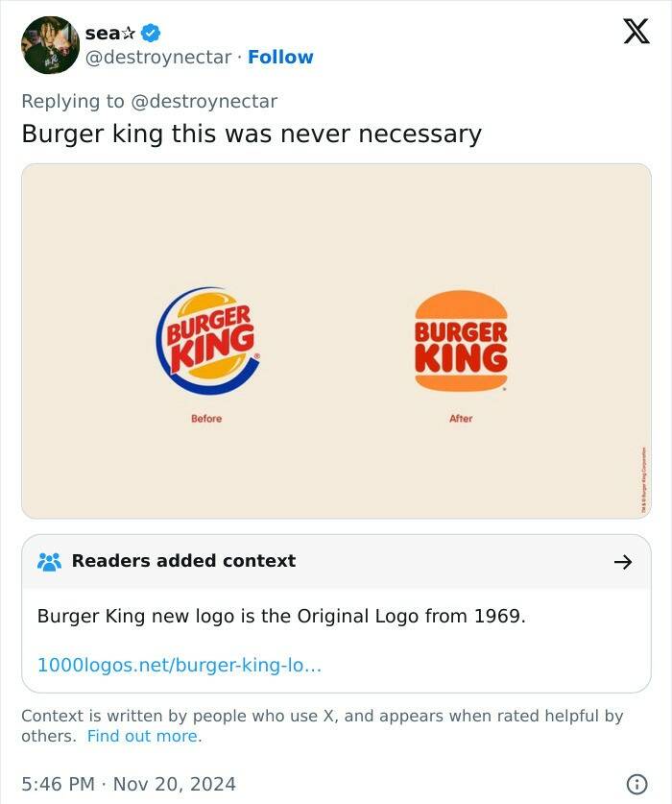672x804 pixels.
Task: Click the Readers added context heading
Action: tap(183, 561)
